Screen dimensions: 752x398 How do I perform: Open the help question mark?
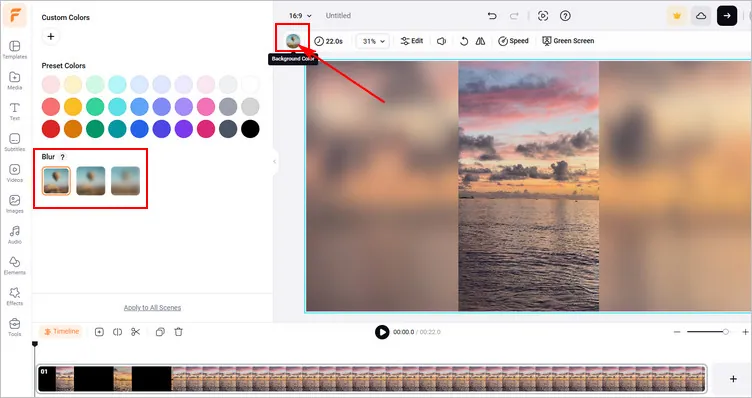click(x=565, y=16)
